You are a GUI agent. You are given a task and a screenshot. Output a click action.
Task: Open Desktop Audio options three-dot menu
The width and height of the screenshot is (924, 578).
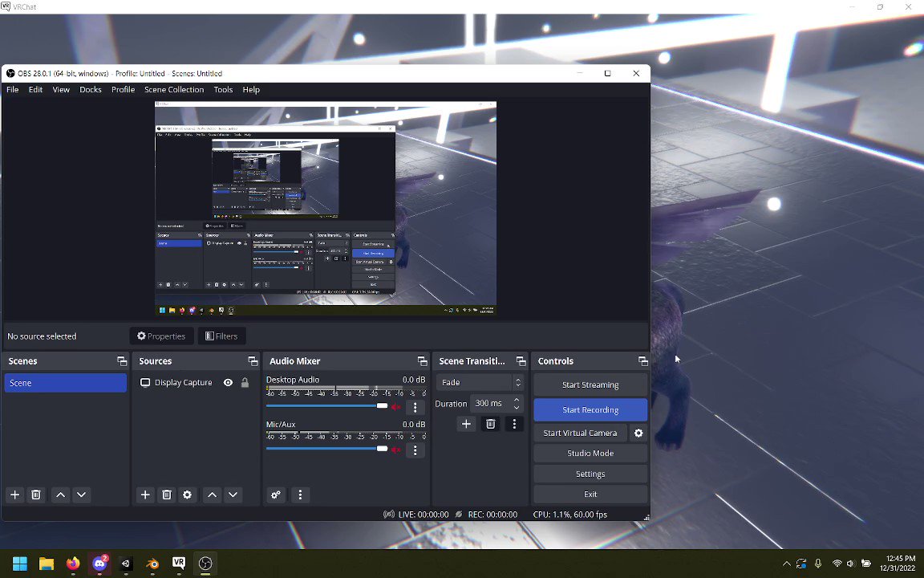click(x=415, y=407)
